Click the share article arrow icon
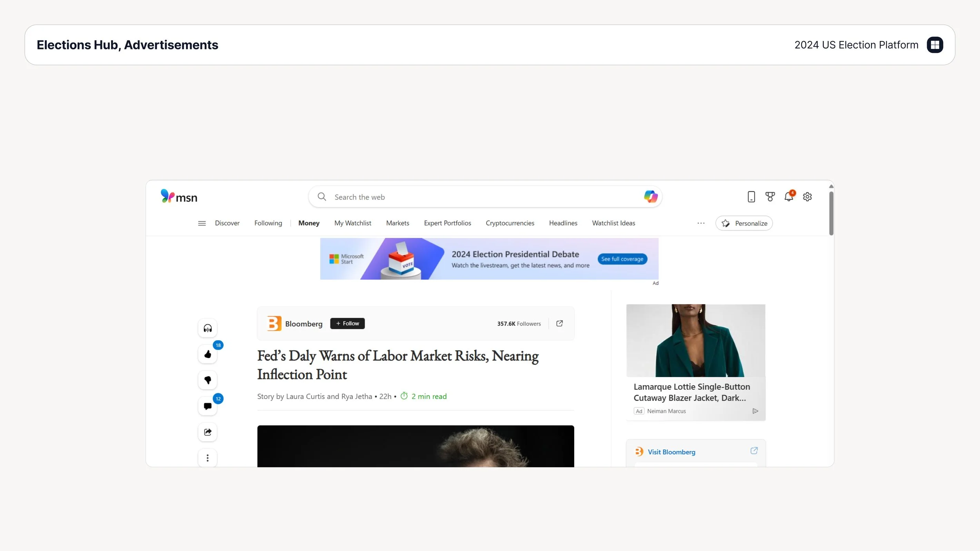Viewport: 980px width, 551px height. pyautogui.click(x=207, y=432)
